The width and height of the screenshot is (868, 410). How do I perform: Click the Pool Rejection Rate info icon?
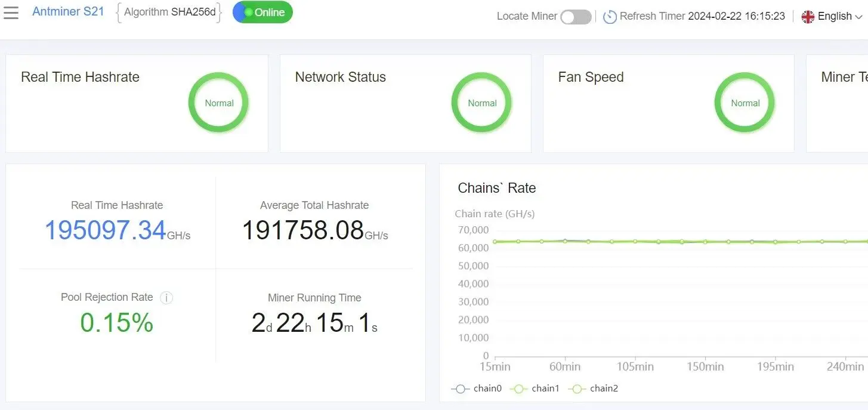166,298
